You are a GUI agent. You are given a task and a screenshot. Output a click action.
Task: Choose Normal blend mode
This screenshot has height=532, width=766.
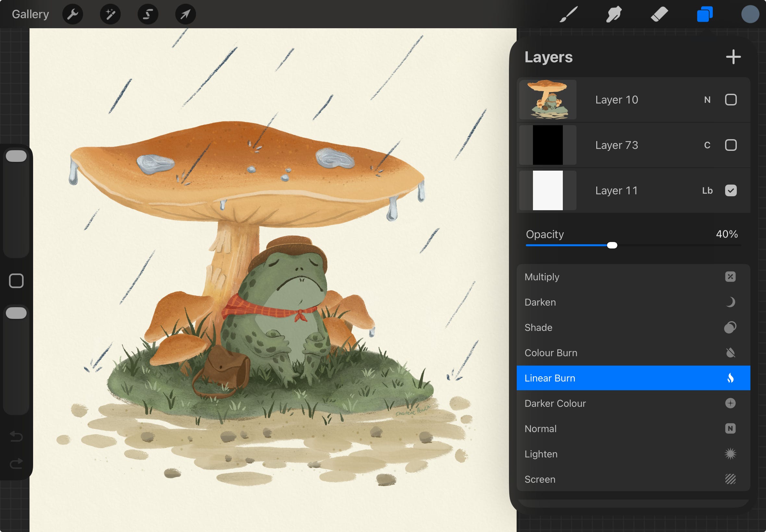[633, 429]
